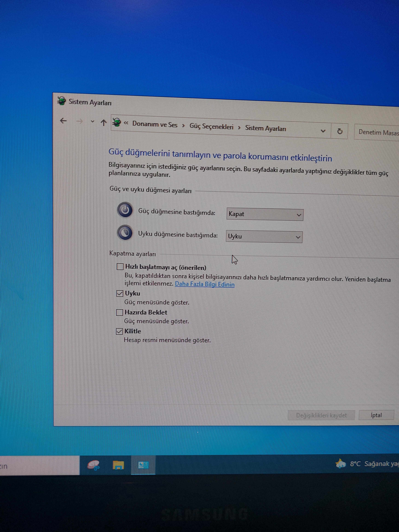The width and height of the screenshot is (399, 532).
Task: Click the up-one-level arrow
Action: tap(103, 123)
